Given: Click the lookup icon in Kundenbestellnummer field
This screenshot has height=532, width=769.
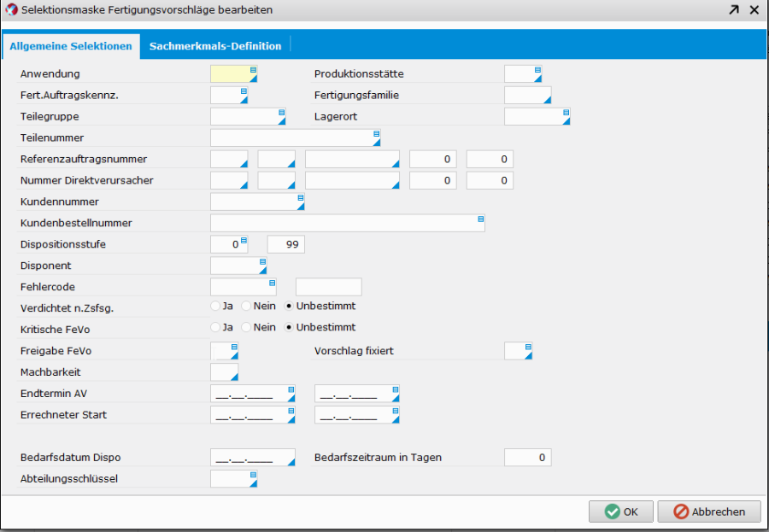Looking at the screenshot, I should 480,219.
